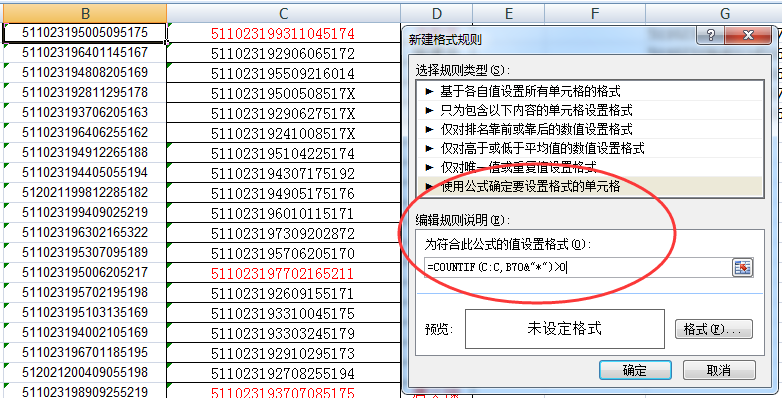Select cell 511023195702195198
782x398 pixels.
pyautogui.click(x=85, y=292)
